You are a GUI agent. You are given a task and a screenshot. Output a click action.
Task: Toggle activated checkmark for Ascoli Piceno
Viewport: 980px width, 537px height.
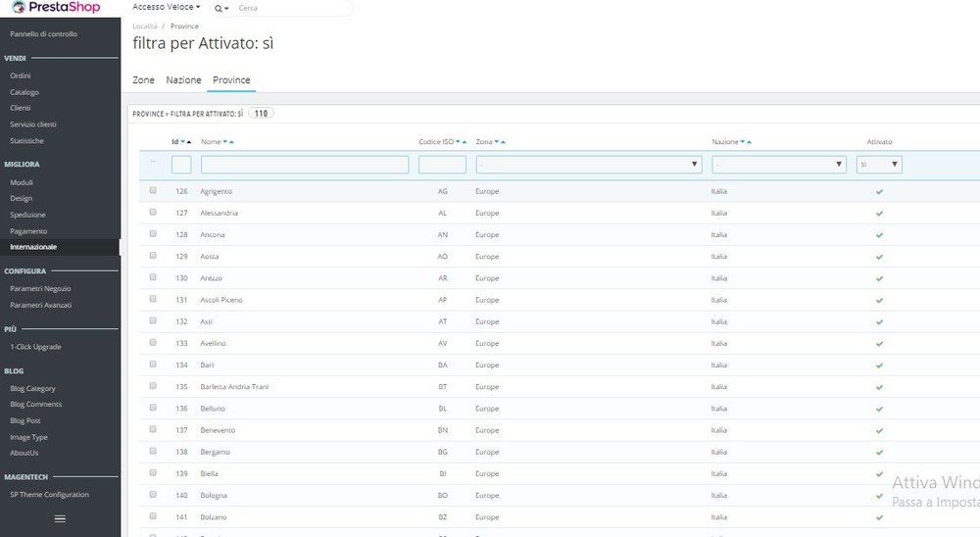[x=879, y=301]
